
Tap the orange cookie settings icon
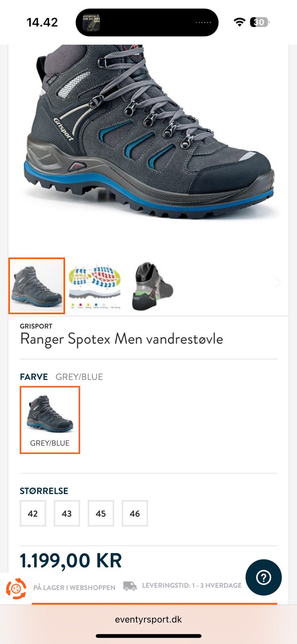pyautogui.click(x=16, y=588)
